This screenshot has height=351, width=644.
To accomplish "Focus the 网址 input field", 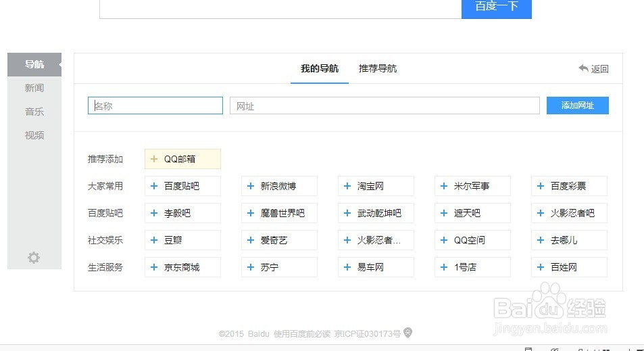I will click(385, 106).
